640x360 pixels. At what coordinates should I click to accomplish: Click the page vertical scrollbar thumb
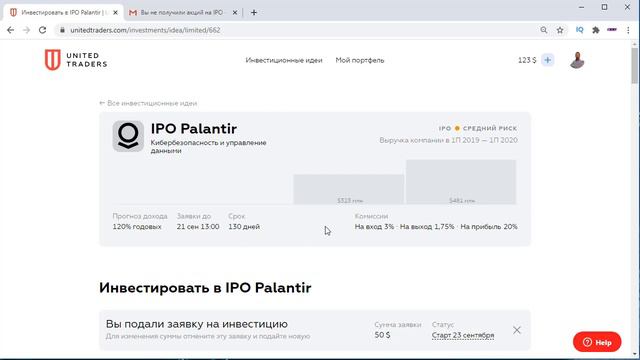(x=635, y=65)
